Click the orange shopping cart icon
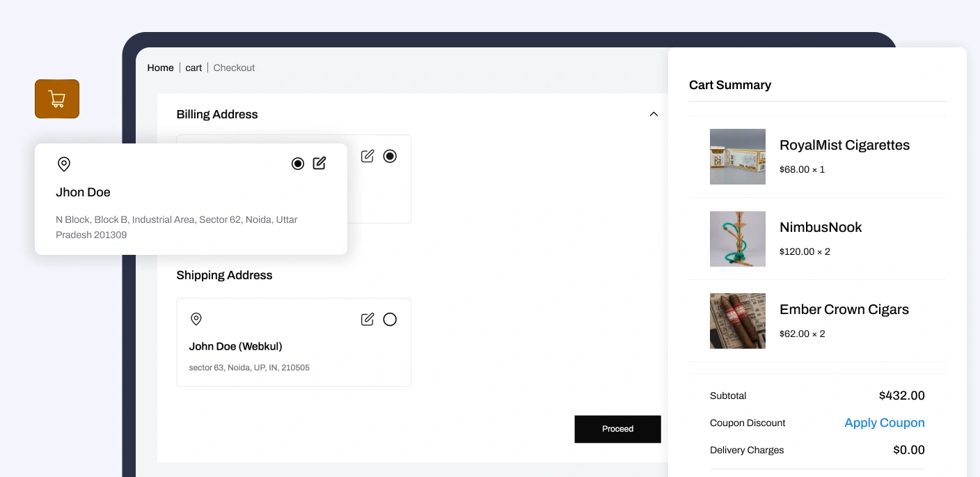This screenshot has width=980, height=477. click(x=57, y=99)
